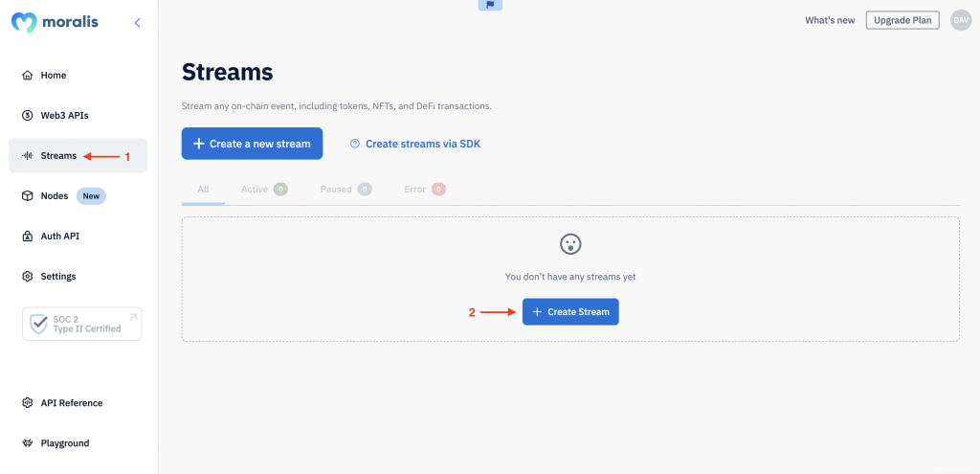Switch to the Error tab
The width and height of the screenshot is (980, 474).
click(425, 189)
